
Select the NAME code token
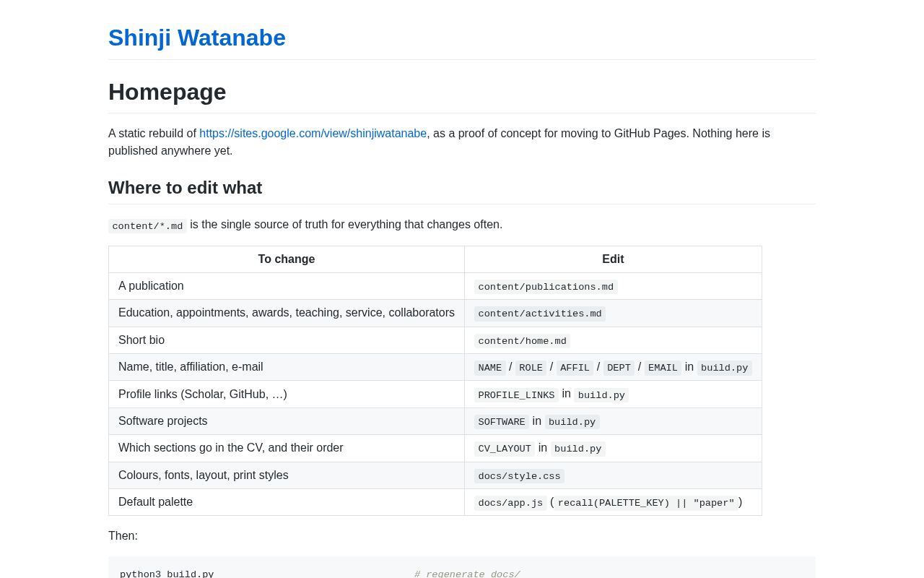tap(490, 368)
